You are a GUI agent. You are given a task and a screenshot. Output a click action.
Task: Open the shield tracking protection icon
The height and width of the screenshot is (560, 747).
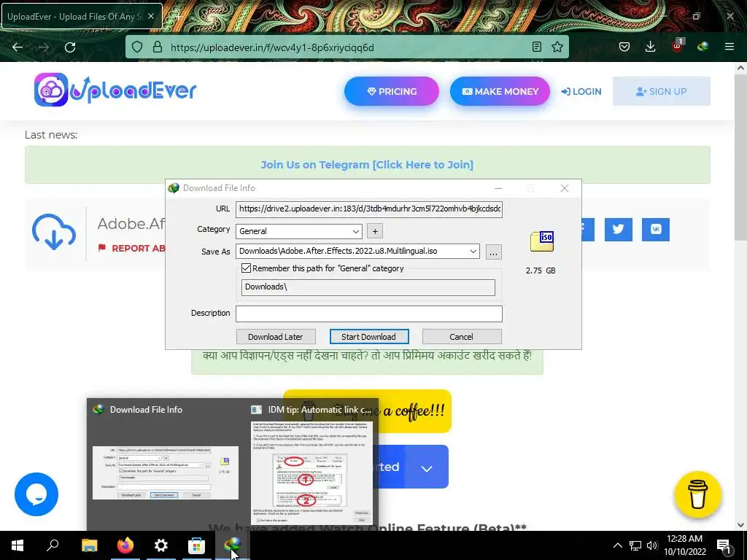coord(137,47)
